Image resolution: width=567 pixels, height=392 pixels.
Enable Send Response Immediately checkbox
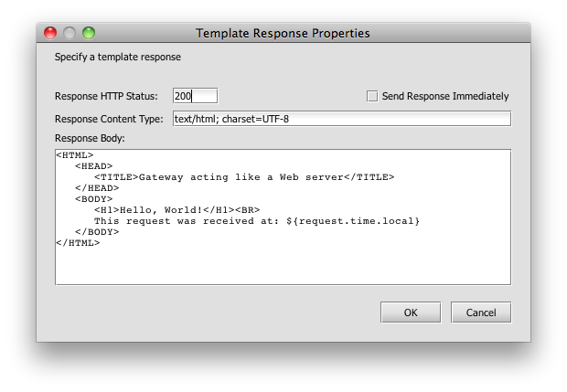(372, 96)
